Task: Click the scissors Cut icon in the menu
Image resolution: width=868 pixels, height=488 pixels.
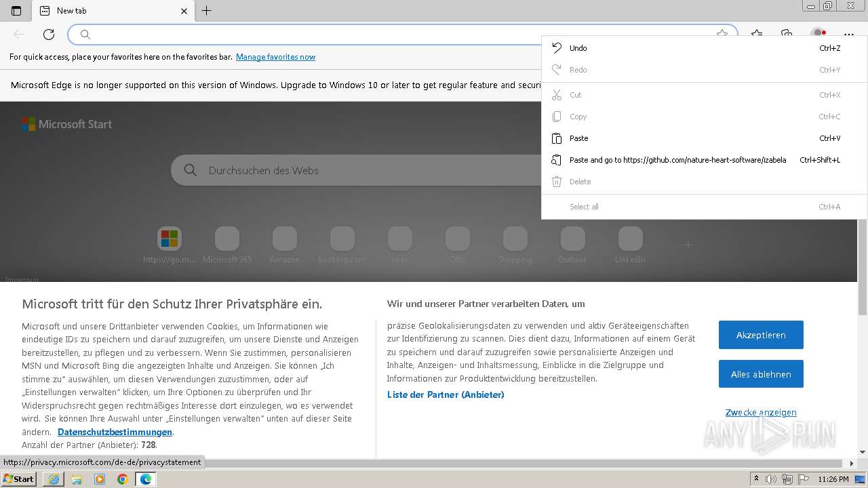Action: [557, 95]
